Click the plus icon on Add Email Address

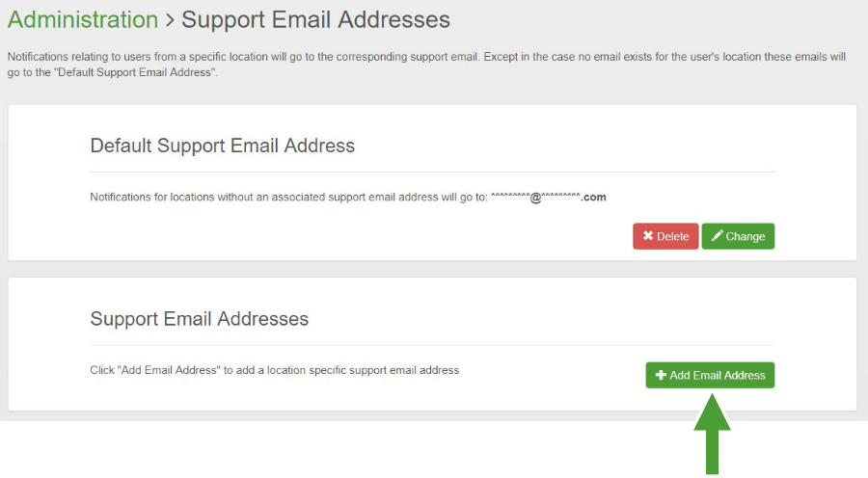click(x=661, y=375)
